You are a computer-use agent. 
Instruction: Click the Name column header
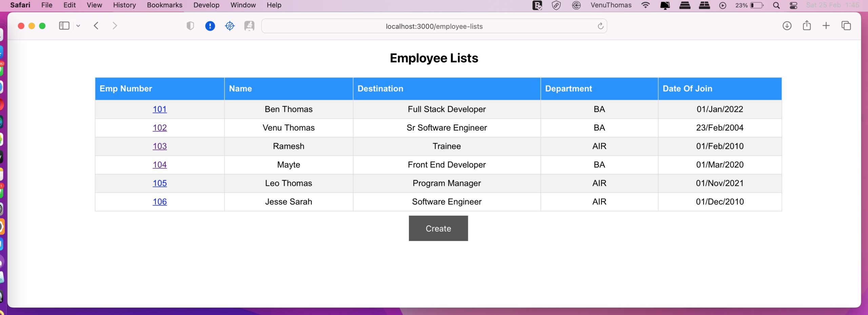(x=289, y=89)
